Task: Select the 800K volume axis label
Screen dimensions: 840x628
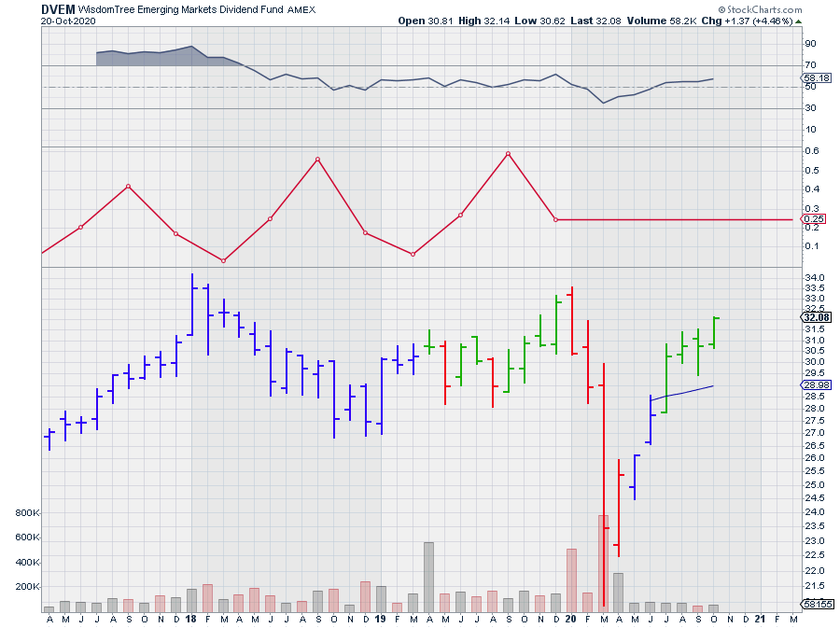Action: (25, 513)
